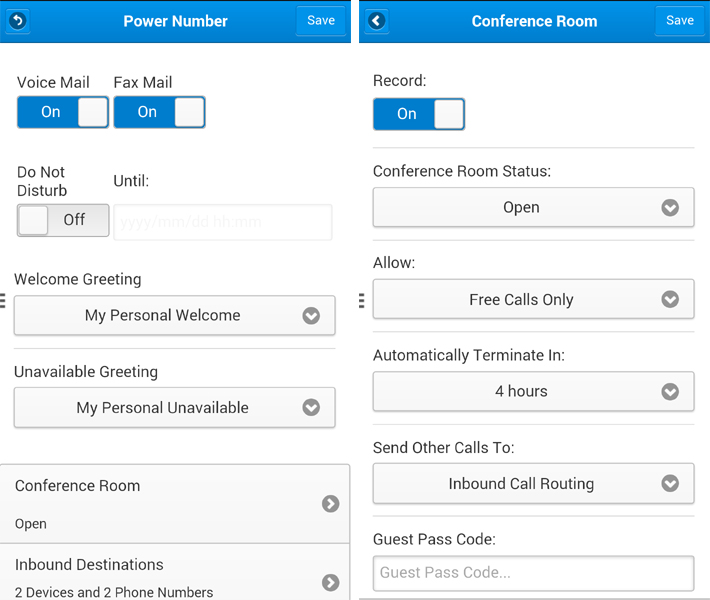This screenshot has width=710, height=600.
Task: Tap arrow icon on My Personal Unavailable dropdown
Action: [311, 408]
